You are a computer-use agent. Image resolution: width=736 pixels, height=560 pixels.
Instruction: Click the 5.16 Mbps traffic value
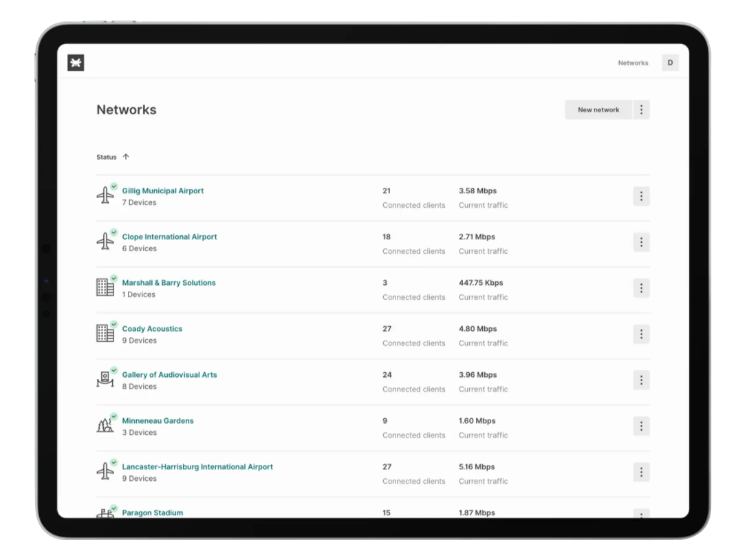point(477,467)
